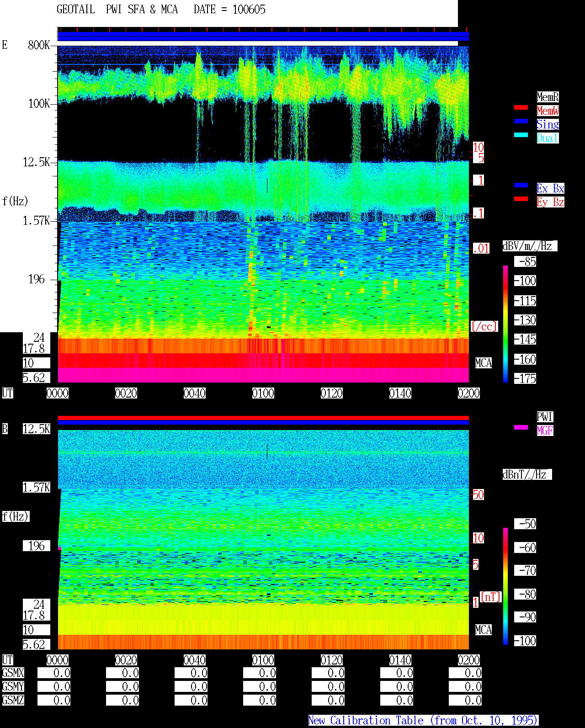Click the blue Sing legend swatch
Image resolution: width=585 pixels, height=728 pixels.
pyautogui.click(x=521, y=121)
